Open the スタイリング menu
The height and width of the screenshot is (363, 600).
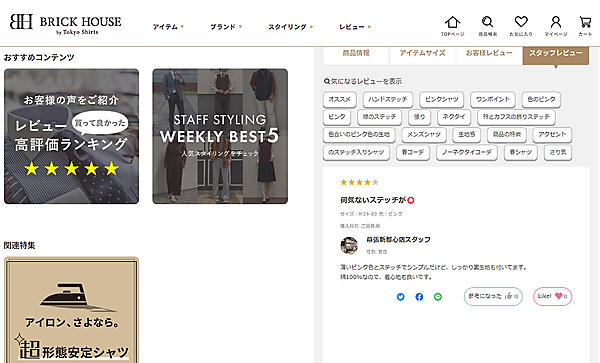[x=290, y=27]
